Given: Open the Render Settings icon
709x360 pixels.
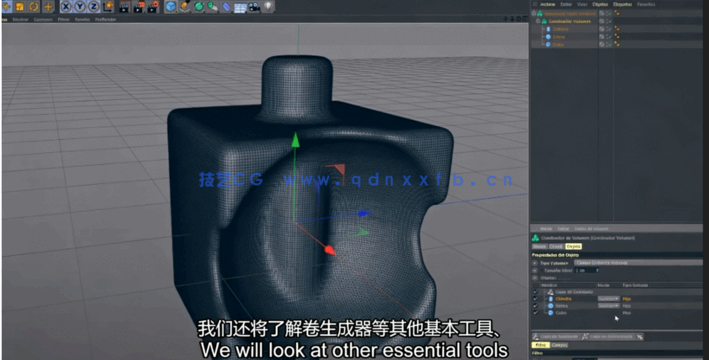Looking at the screenshot, I should pos(154,6).
